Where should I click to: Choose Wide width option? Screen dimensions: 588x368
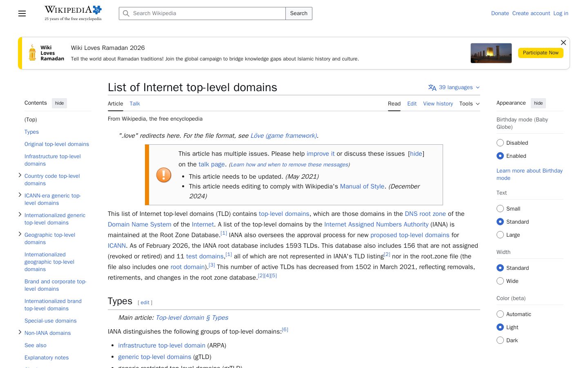click(x=500, y=281)
